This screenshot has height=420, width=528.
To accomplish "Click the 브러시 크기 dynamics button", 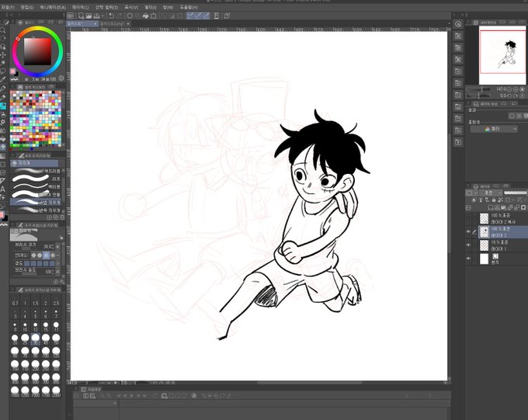I will pyautogui.click(x=57, y=247).
